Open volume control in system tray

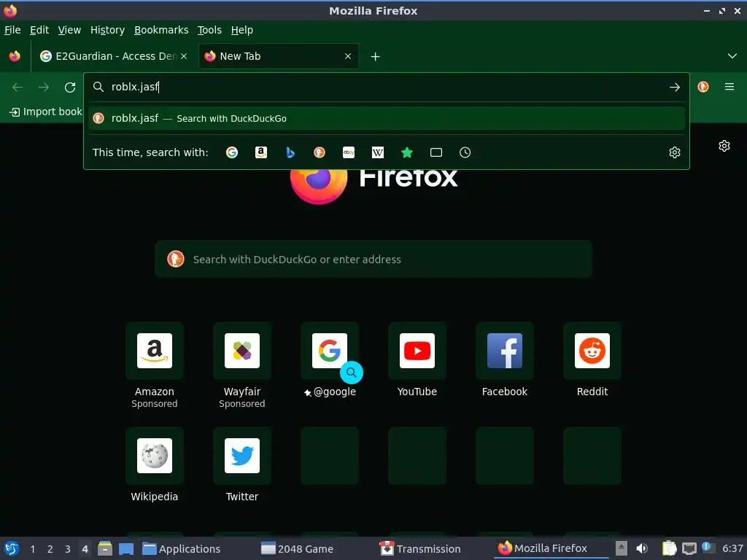(642, 548)
